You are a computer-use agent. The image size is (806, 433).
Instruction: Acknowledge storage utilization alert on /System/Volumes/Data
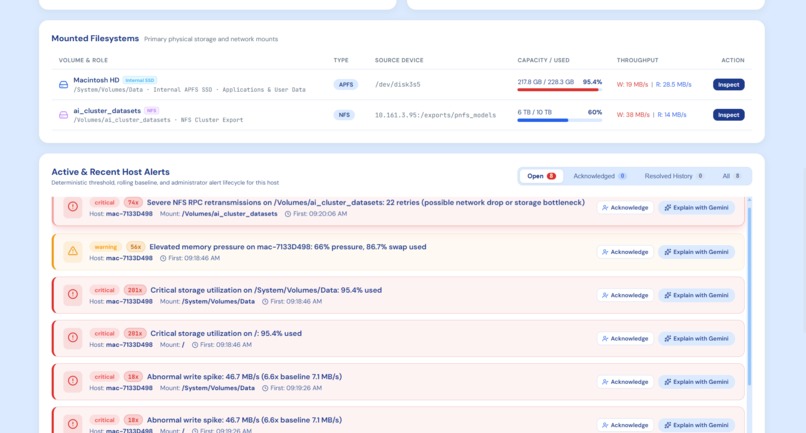(625, 295)
